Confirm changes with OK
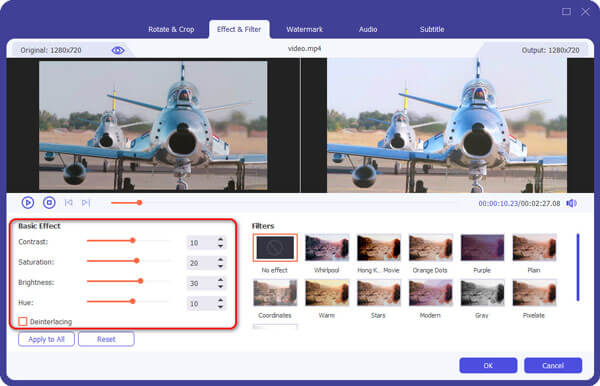The height and width of the screenshot is (386, 600). (x=488, y=366)
